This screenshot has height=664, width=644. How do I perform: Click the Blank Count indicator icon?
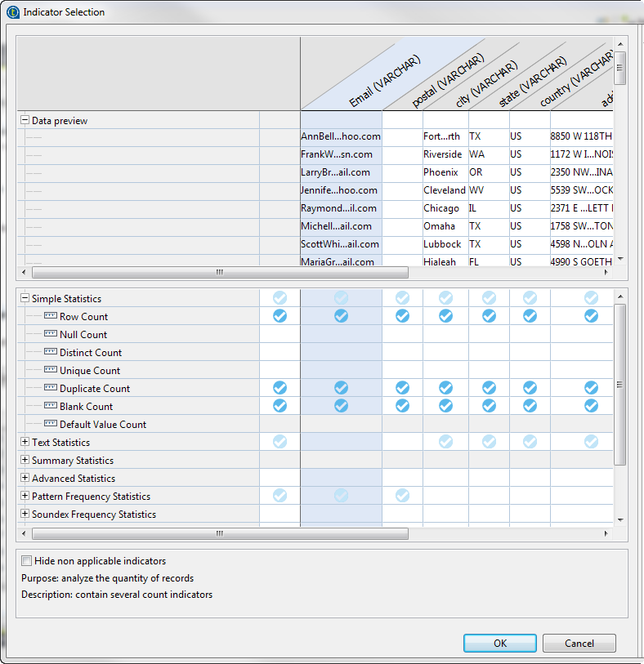pos(51,407)
